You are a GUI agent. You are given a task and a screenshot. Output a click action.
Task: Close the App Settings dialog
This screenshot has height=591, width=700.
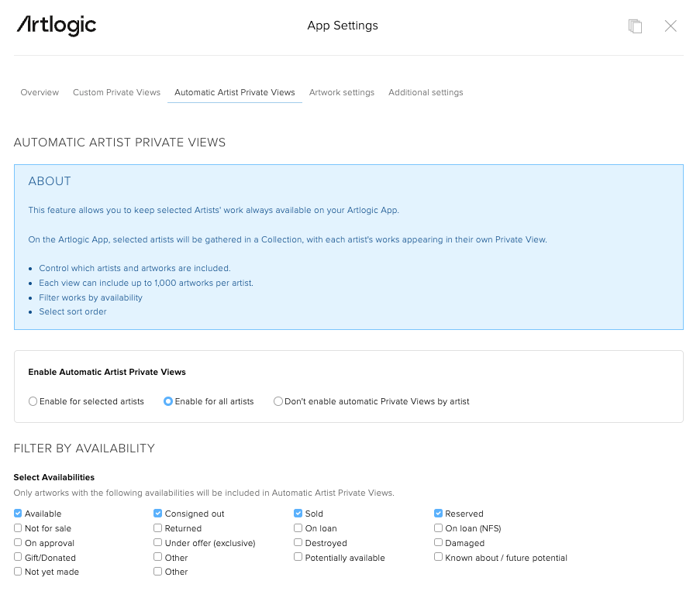(x=671, y=26)
